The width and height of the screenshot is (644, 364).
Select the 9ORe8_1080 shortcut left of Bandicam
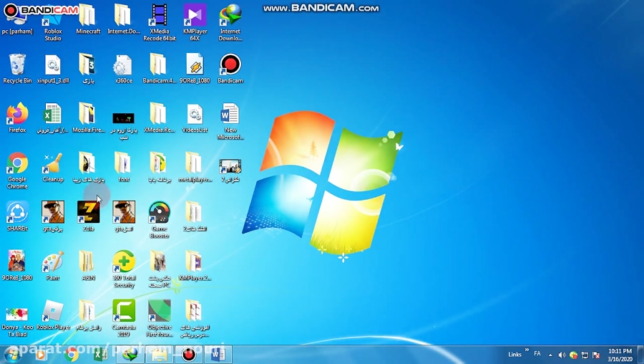(x=195, y=68)
